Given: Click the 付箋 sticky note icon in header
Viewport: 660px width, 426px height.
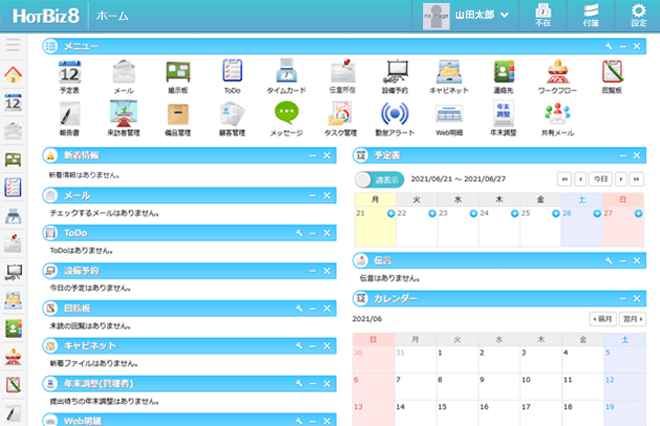Looking at the screenshot, I should 591,15.
